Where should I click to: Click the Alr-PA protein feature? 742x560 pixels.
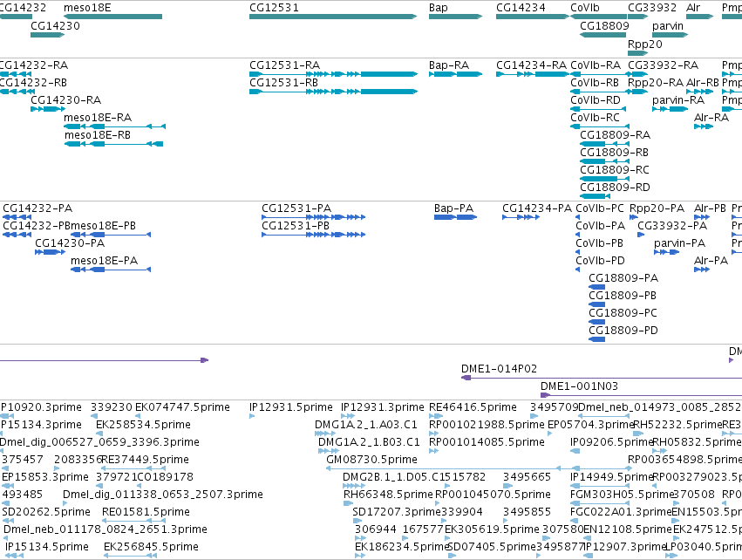tap(702, 270)
